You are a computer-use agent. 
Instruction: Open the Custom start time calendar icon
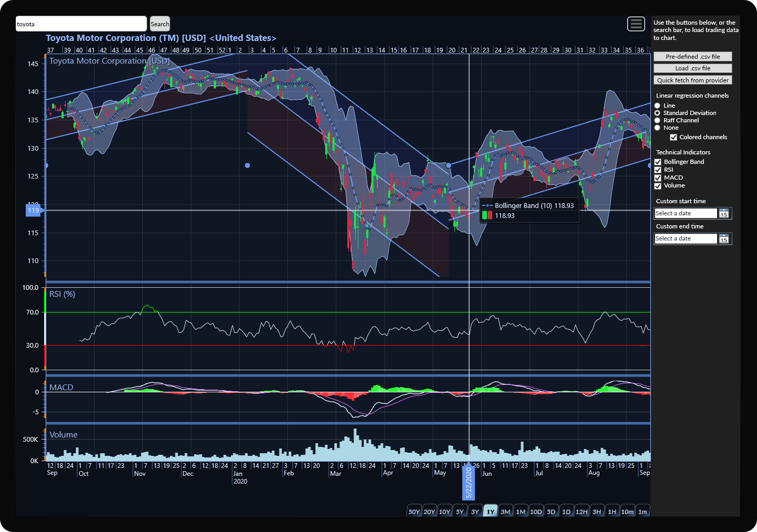[x=724, y=213]
